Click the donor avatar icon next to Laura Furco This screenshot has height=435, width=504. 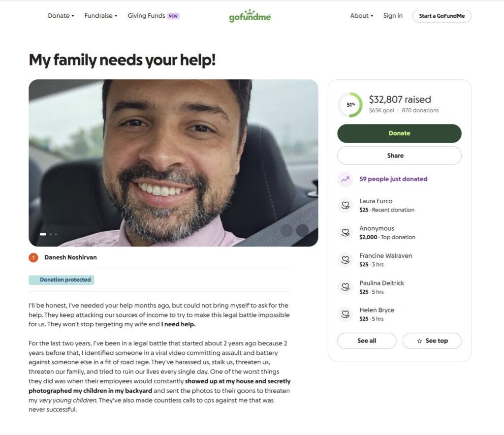pyautogui.click(x=345, y=205)
